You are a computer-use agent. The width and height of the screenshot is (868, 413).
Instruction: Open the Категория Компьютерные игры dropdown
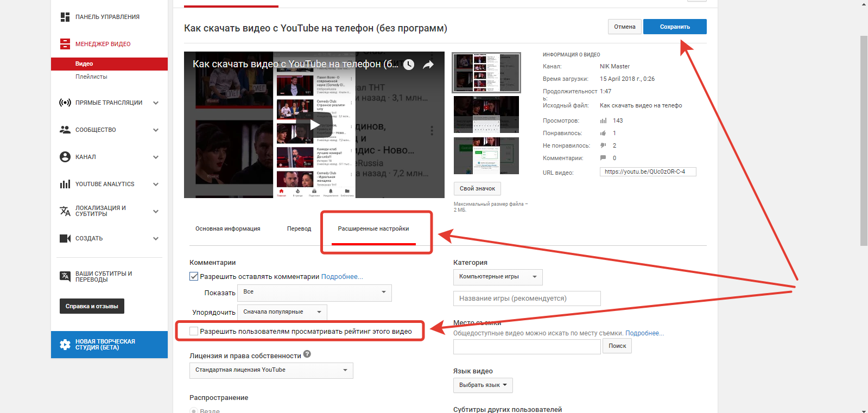point(498,277)
